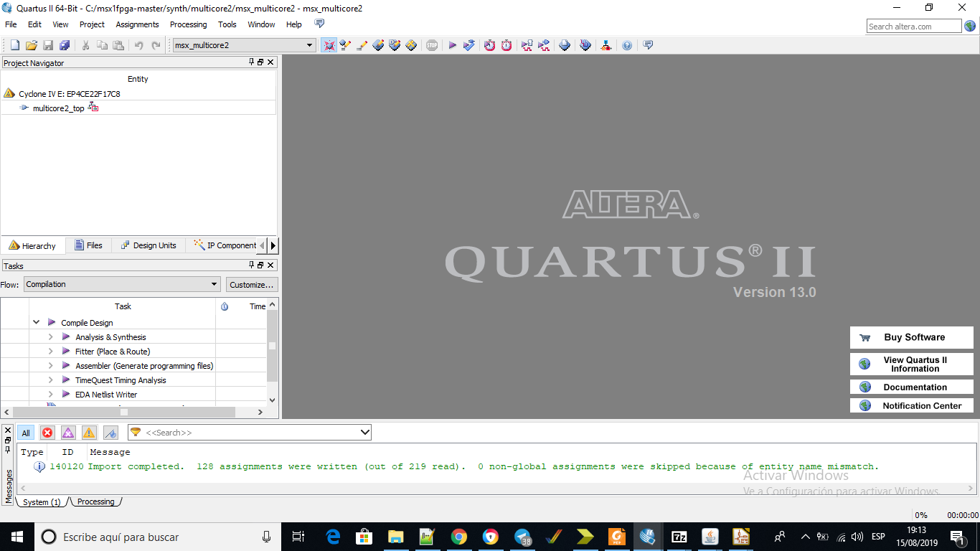Viewport: 980px width, 551px height.
Task: Click the Start Compilation play icon
Action: (x=453, y=45)
